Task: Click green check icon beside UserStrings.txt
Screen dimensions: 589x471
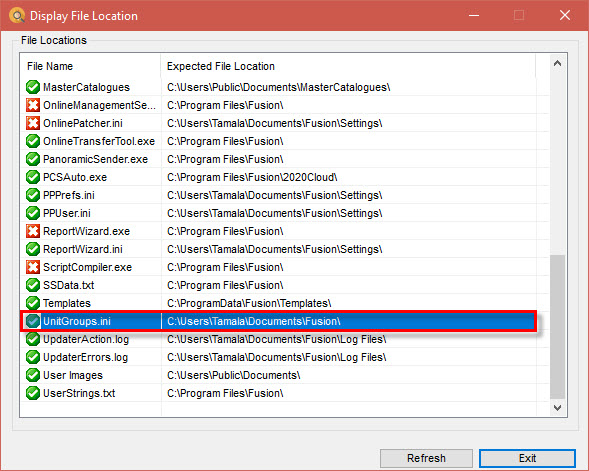Action: click(x=33, y=393)
